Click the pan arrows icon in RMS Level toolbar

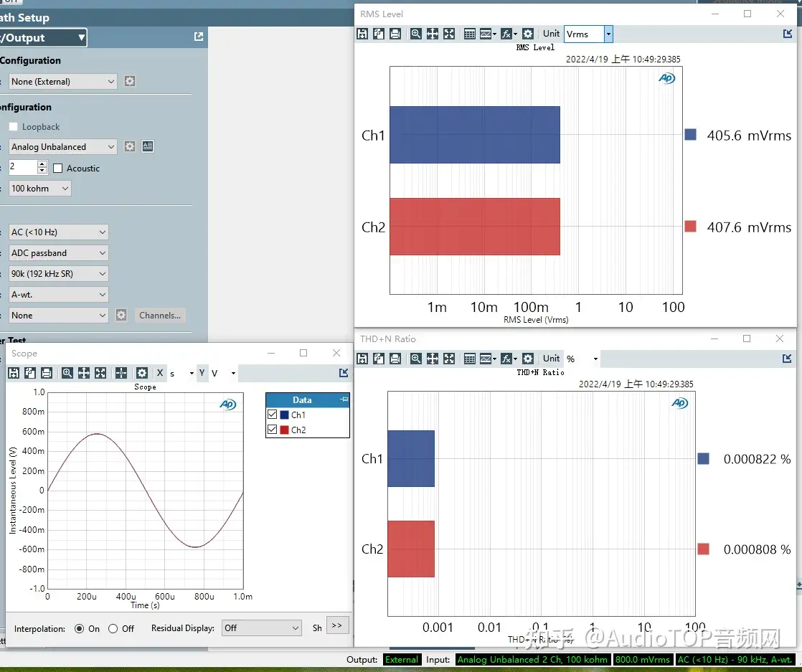432,34
